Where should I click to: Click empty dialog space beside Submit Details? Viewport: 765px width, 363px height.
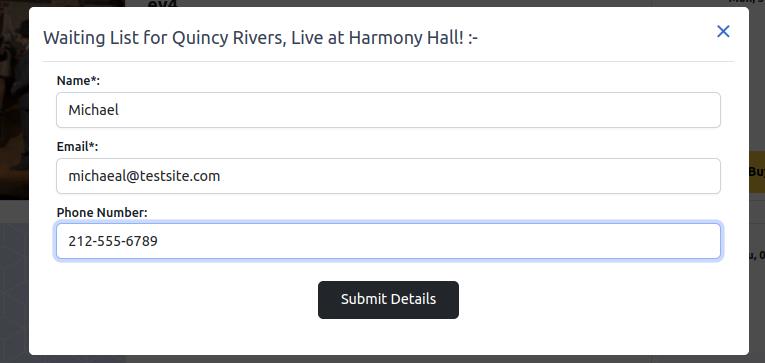point(585,300)
